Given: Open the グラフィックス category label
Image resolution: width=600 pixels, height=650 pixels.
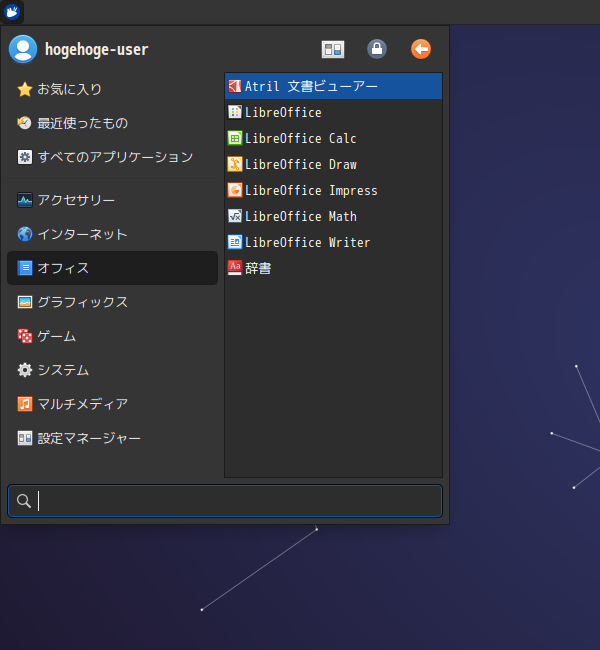Looking at the screenshot, I should [x=83, y=302].
